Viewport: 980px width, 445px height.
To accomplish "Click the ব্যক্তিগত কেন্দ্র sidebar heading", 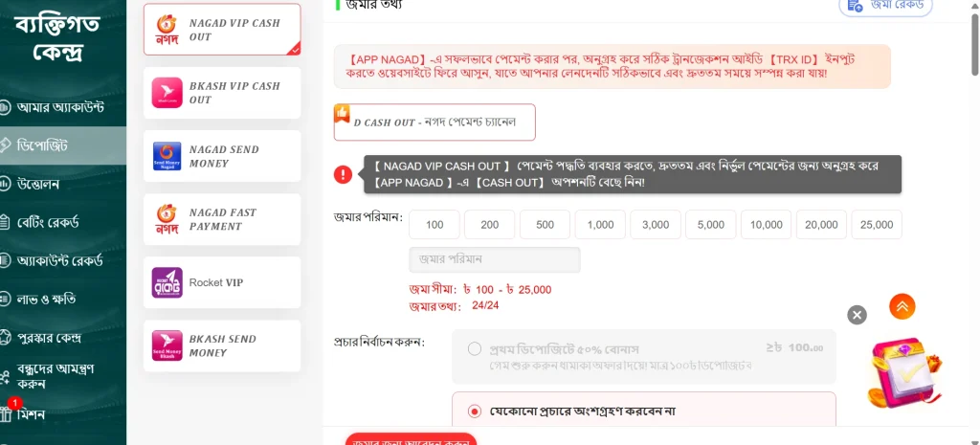I will click(x=56, y=37).
